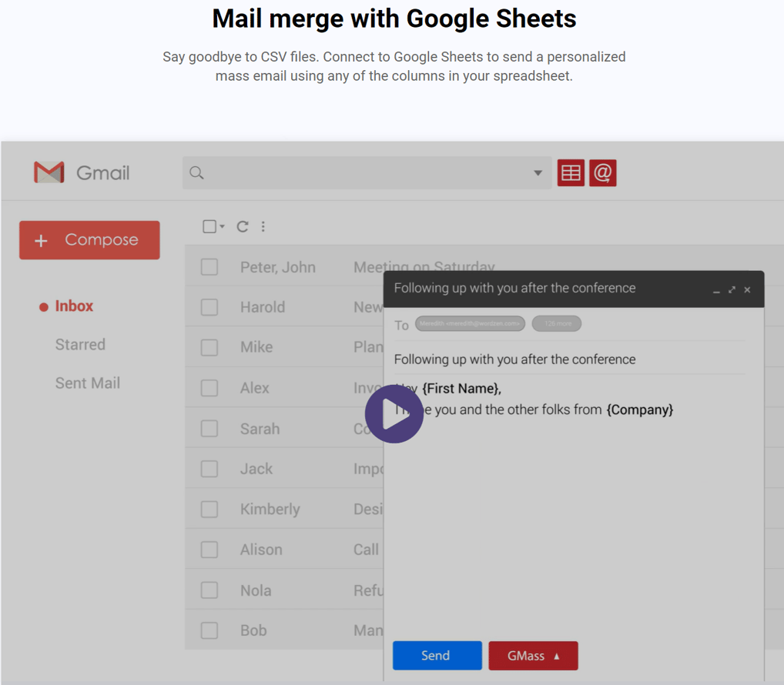Close the compose window
Screen dimensions: 784x685
click(747, 290)
